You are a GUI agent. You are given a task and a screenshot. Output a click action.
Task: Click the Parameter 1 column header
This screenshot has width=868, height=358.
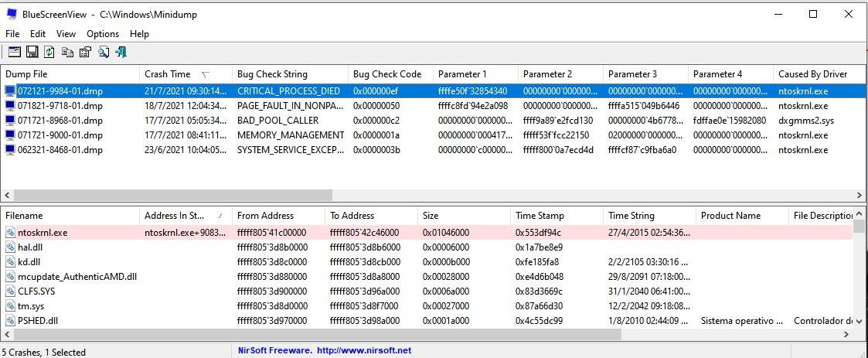coord(475,73)
